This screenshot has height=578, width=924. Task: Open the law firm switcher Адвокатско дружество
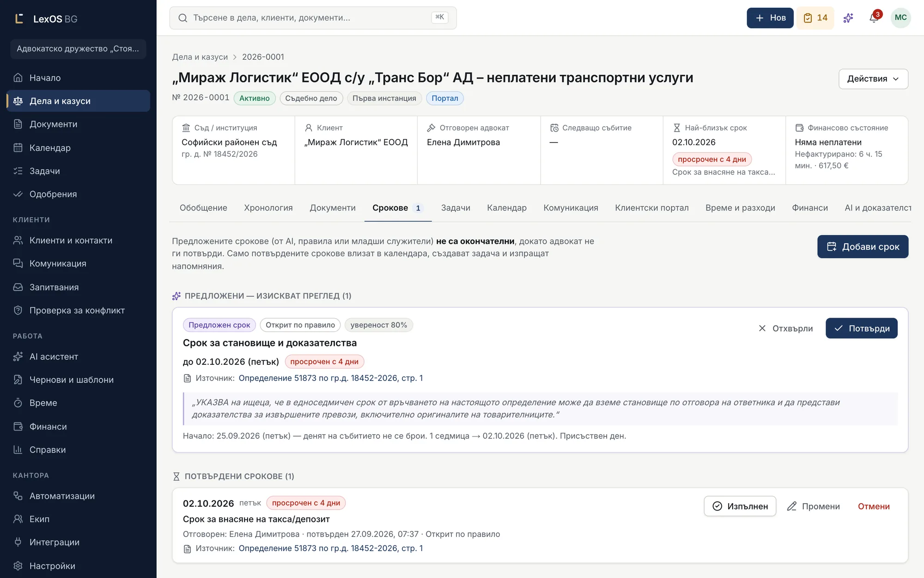[78, 49]
